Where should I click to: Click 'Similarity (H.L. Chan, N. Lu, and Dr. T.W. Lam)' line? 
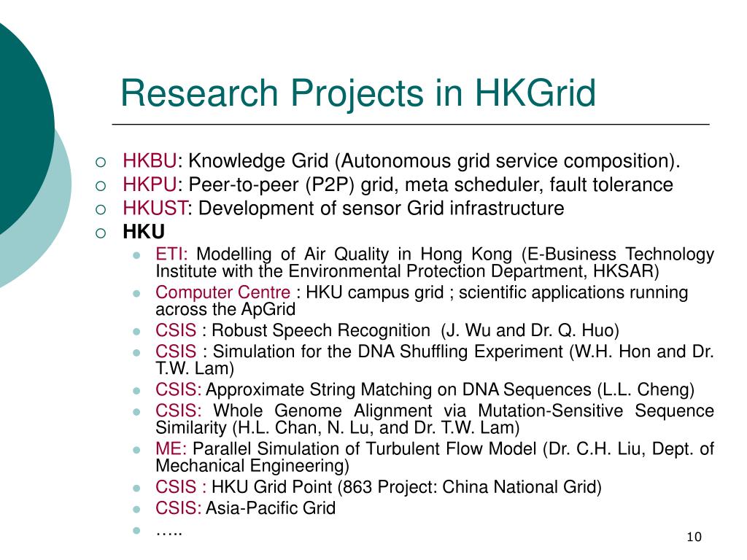(x=337, y=428)
